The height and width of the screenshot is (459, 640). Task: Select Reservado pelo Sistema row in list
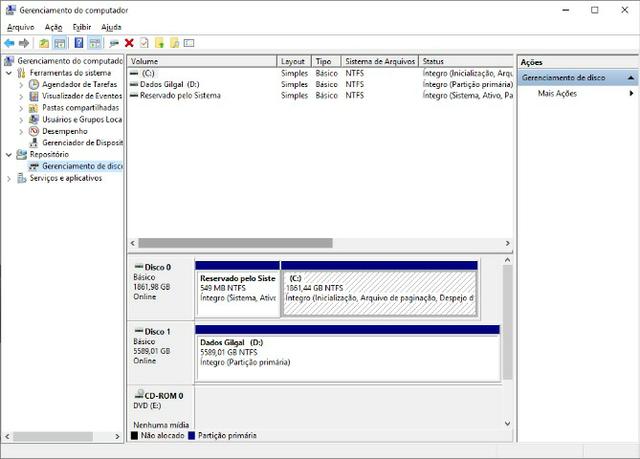[x=320, y=95]
